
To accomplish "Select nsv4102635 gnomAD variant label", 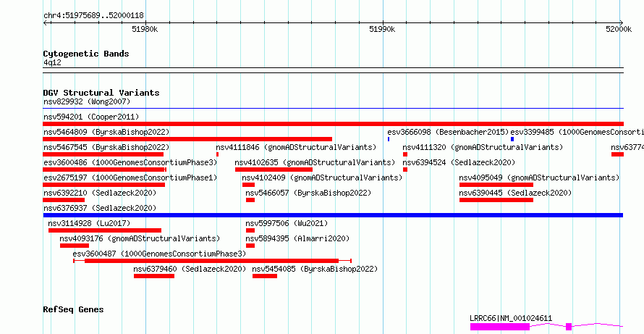I will coord(315,162).
